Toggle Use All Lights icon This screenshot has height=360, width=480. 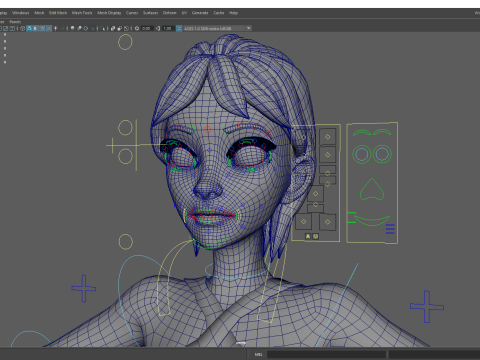pyautogui.click(x=56, y=28)
